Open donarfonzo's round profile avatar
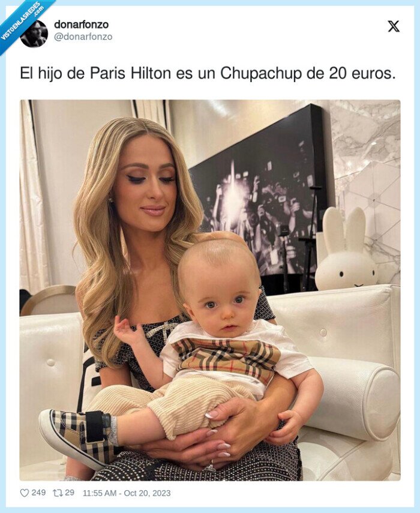 point(34,34)
